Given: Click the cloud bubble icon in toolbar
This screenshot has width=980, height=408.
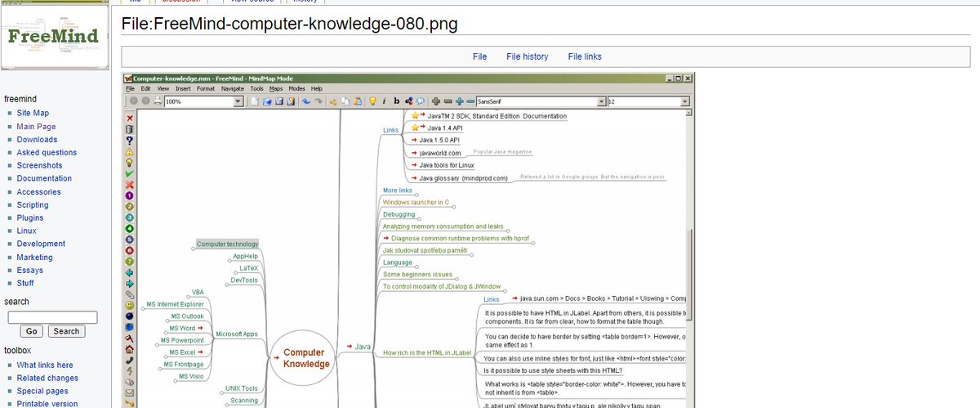Looking at the screenshot, I should 420,101.
